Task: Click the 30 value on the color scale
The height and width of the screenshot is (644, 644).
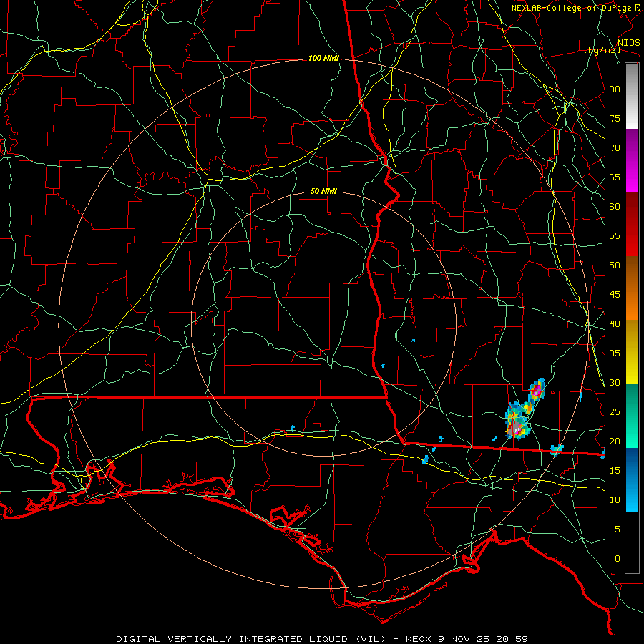Action: coord(615,382)
